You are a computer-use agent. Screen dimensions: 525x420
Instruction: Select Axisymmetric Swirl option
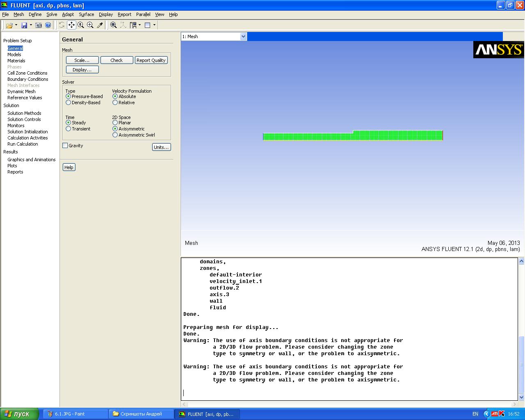[x=134, y=135]
